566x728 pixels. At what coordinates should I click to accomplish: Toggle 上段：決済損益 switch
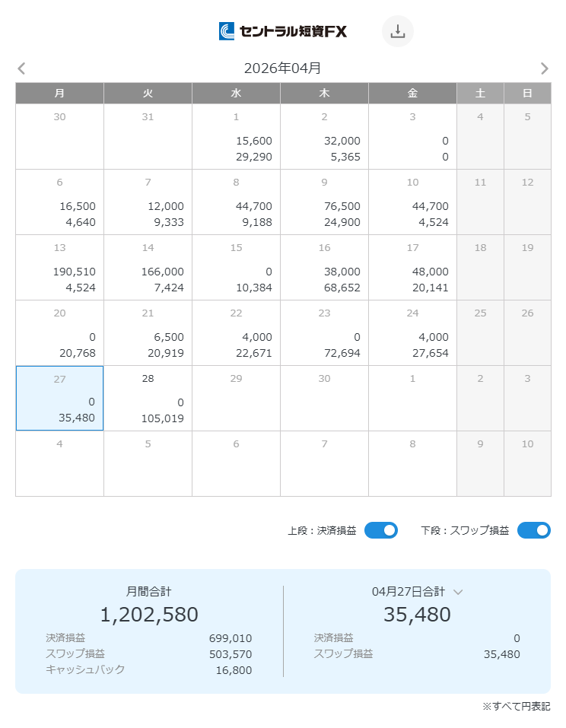point(380,530)
